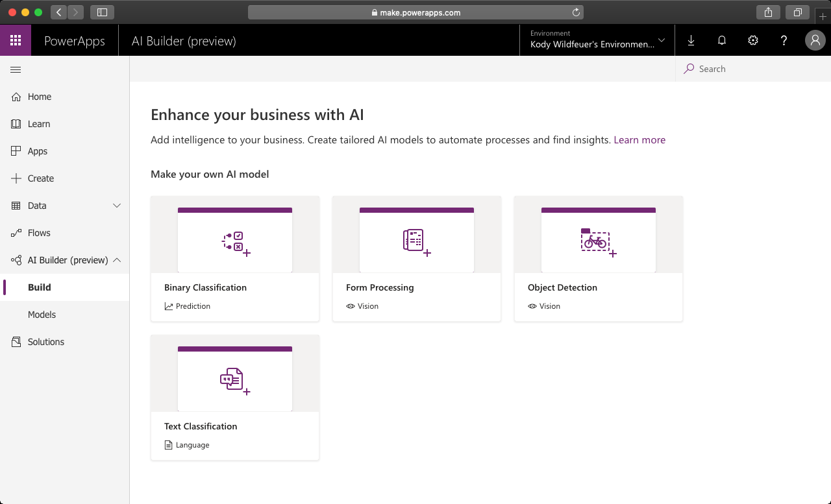Click the Help question mark icon
The width and height of the screenshot is (831, 504).
(x=784, y=40)
